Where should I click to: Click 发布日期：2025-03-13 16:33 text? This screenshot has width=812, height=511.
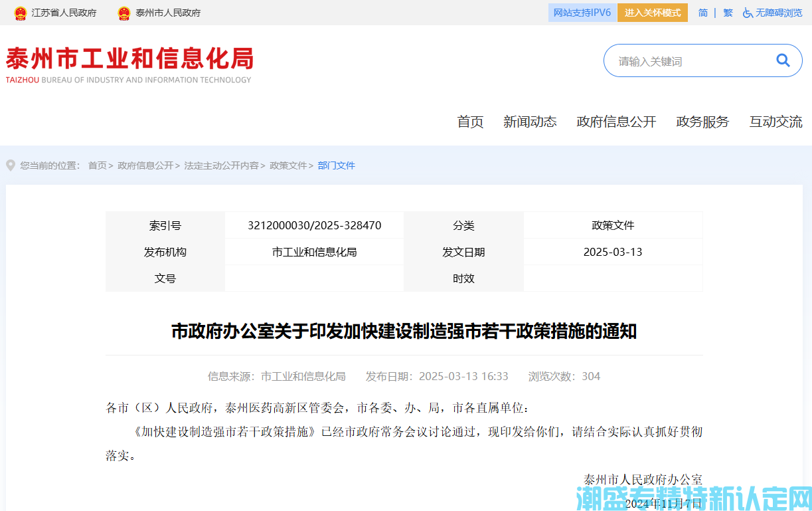point(437,376)
